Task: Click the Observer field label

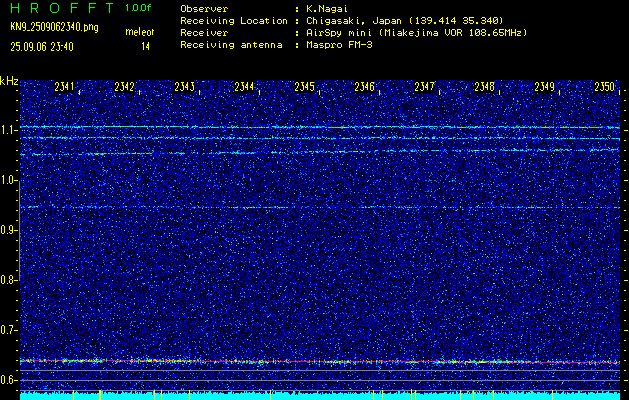Action: 204,9
